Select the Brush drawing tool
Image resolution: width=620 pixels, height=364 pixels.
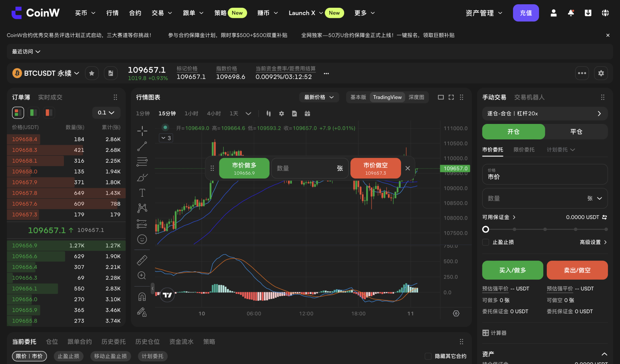click(142, 177)
